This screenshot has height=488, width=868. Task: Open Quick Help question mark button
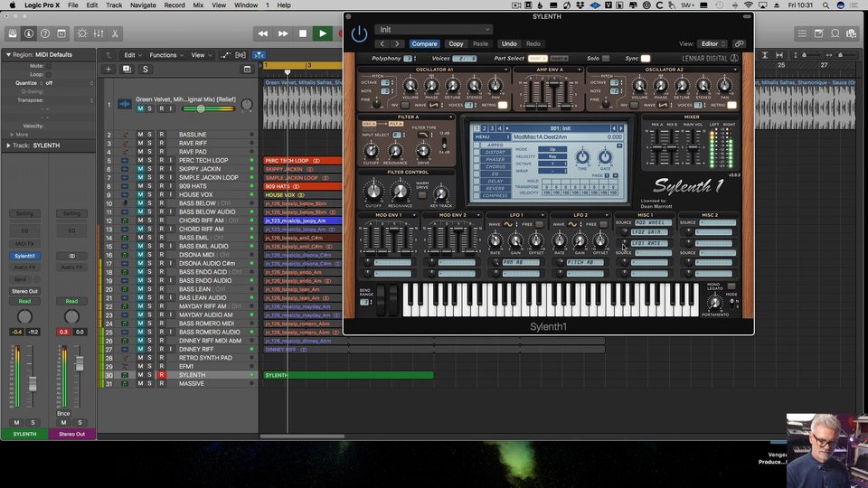click(45, 33)
